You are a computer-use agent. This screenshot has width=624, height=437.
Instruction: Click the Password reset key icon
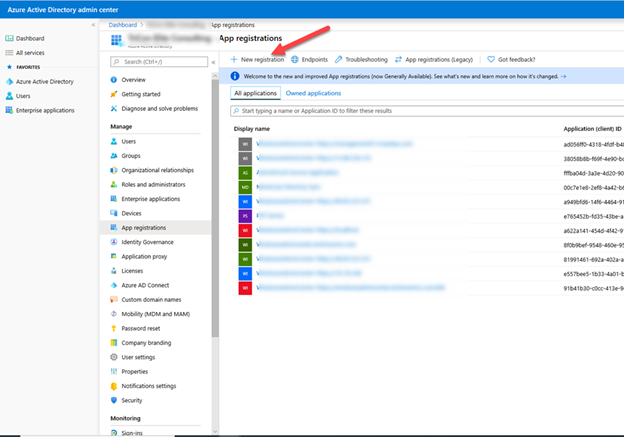114,328
